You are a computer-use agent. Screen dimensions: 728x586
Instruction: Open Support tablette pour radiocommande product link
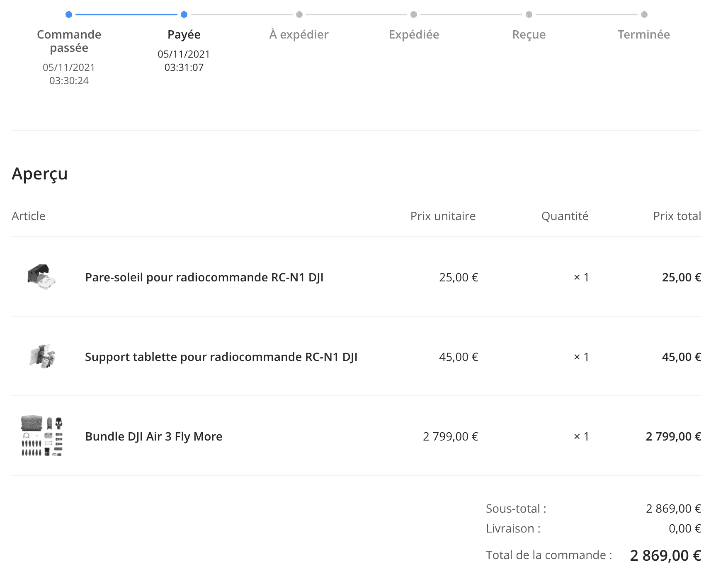tap(221, 357)
